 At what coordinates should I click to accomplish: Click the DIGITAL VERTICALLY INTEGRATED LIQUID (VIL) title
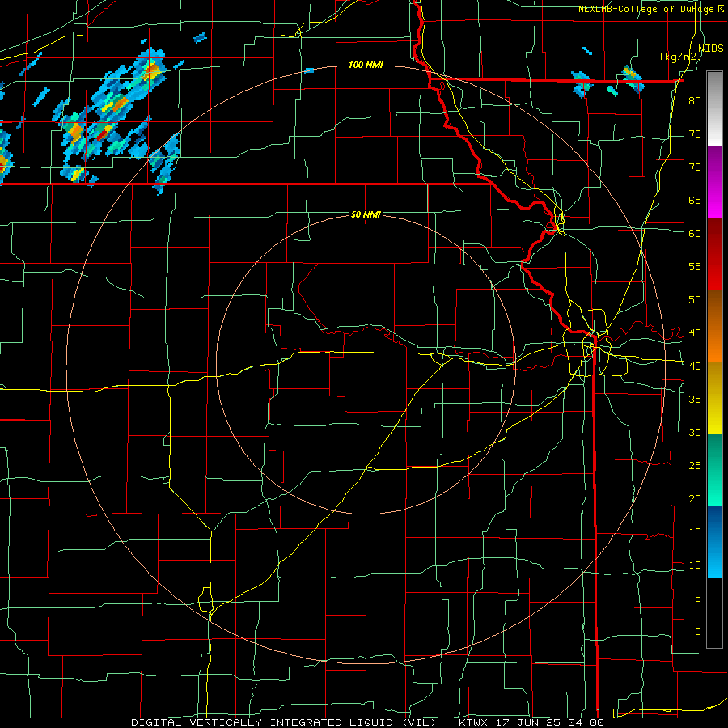(x=284, y=722)
